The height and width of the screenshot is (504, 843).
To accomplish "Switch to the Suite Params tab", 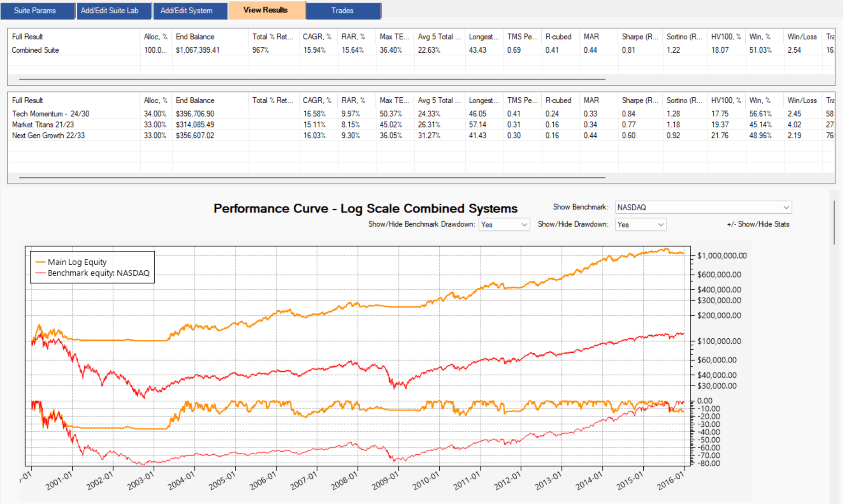I will tap(35, 11).
